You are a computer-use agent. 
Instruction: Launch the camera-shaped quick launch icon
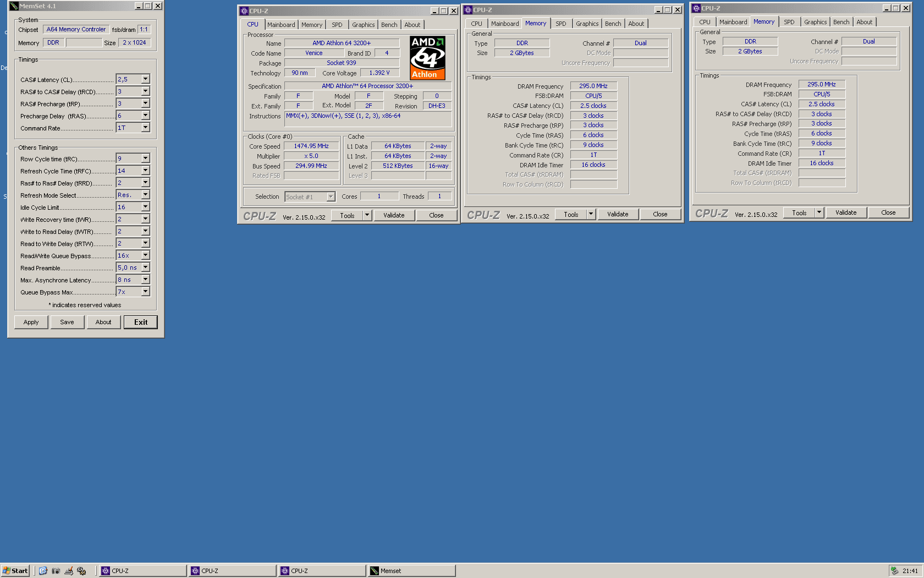[x=56, y=571]
